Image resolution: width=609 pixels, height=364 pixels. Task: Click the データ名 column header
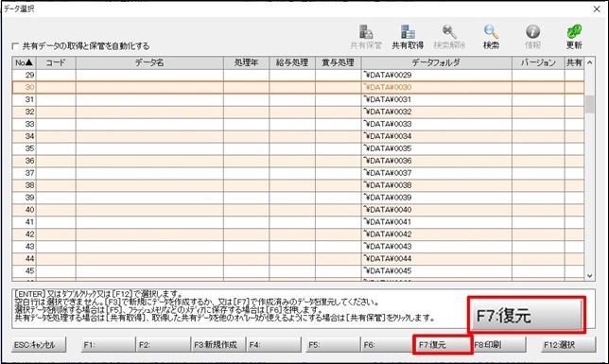click(x=149, y=62)
